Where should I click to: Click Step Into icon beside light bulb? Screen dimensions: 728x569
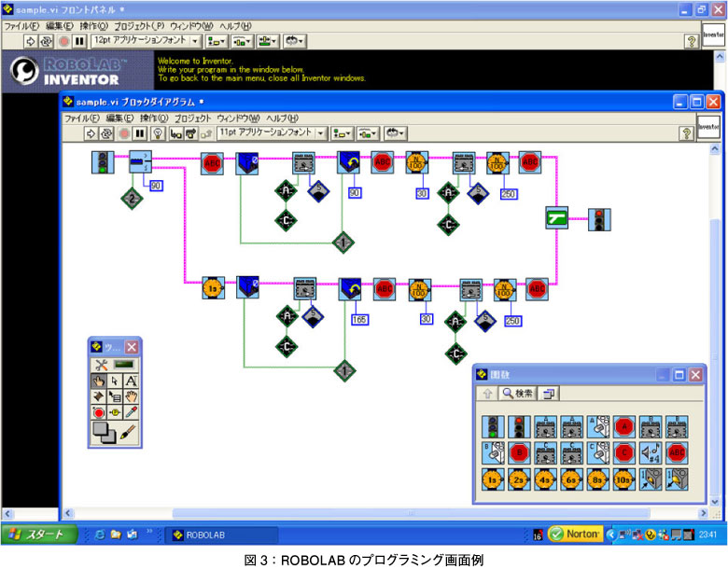tap(175, 133)
